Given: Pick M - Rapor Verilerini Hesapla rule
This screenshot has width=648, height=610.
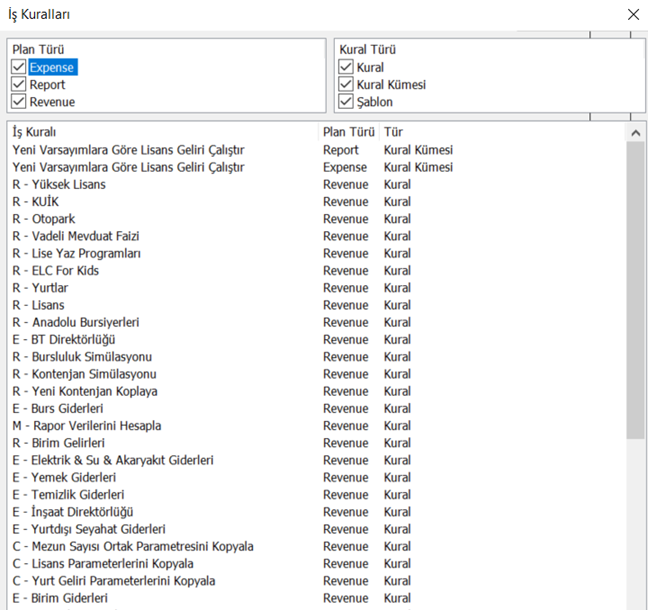Looking at the screenshot, I should click(x=87, y=426).
